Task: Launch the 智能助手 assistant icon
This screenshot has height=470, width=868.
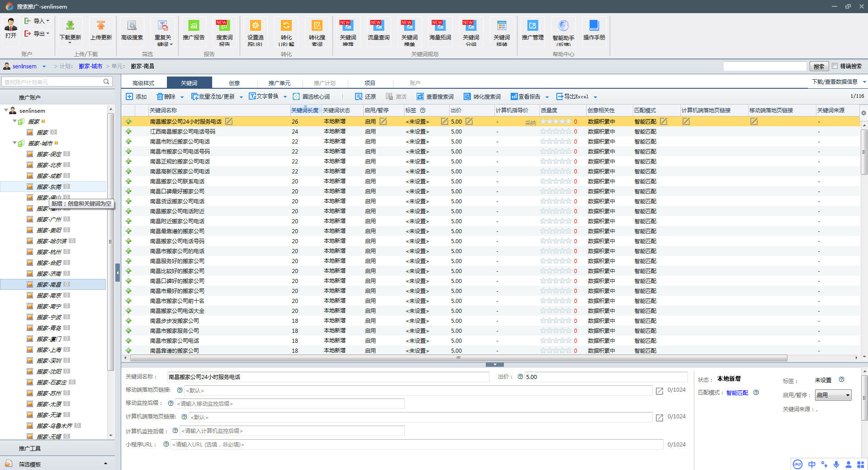Action: [563, 26]
